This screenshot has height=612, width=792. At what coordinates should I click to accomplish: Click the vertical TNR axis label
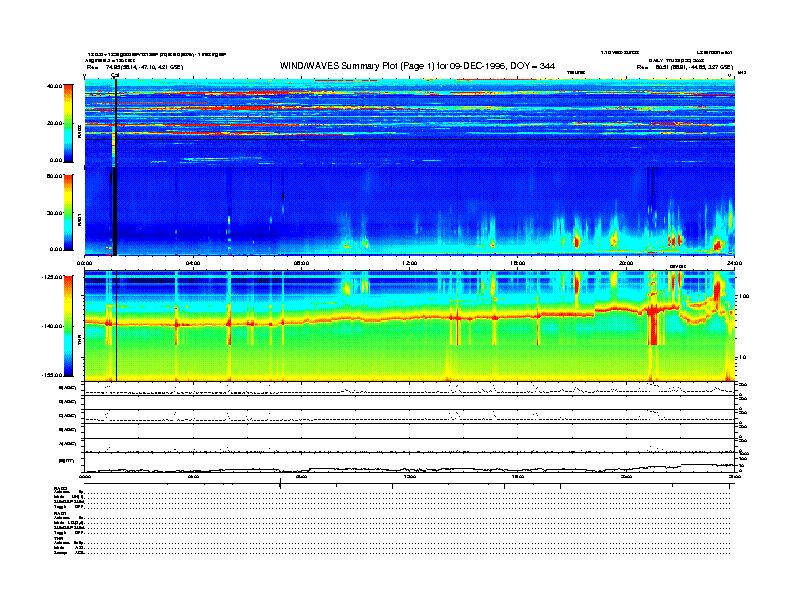tap(79, 341)
